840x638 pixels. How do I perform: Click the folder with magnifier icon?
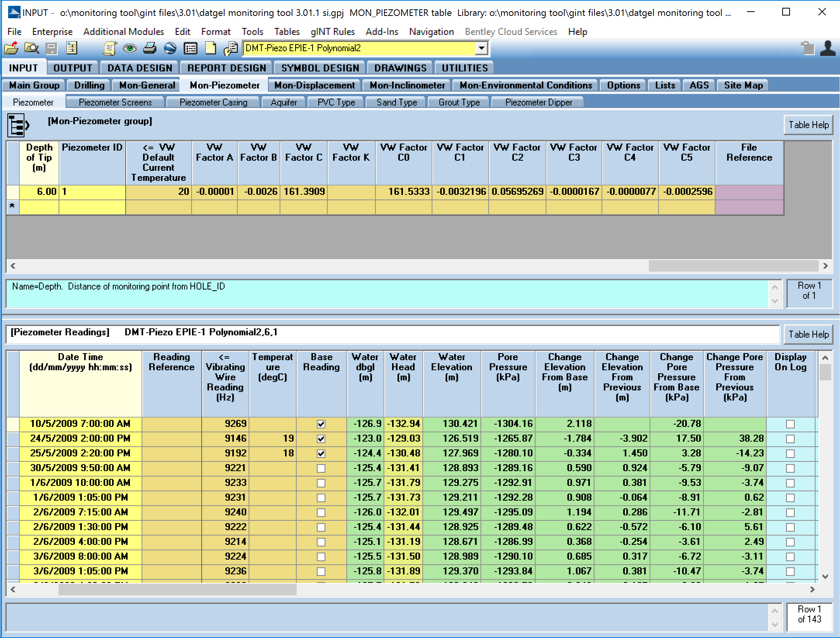[x=31, y=49]
